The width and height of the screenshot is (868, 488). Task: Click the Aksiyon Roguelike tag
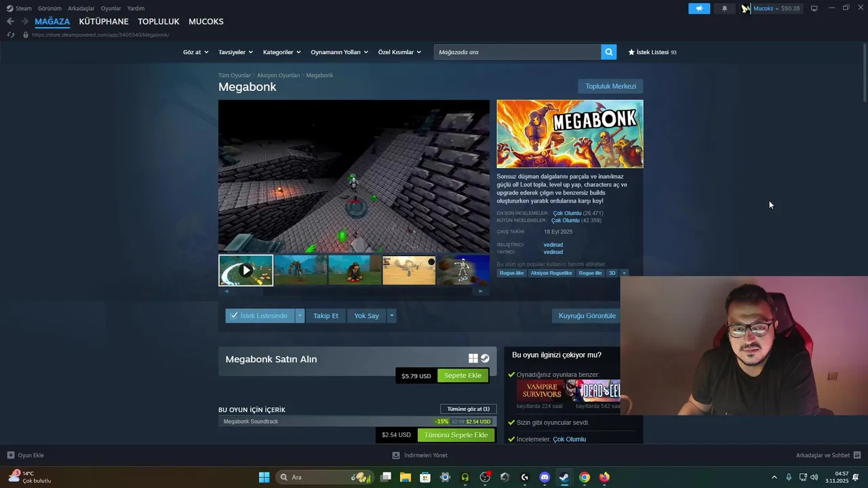coord(551,273)
